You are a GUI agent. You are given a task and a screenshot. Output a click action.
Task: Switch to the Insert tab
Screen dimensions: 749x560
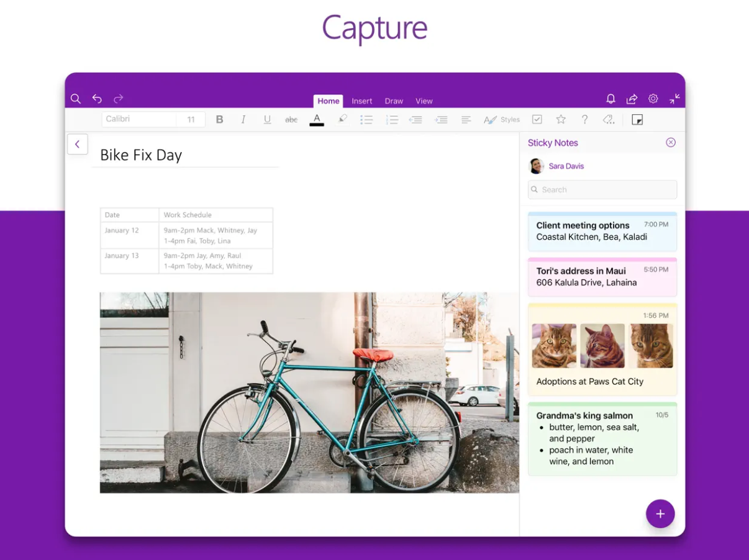point(362,101)
